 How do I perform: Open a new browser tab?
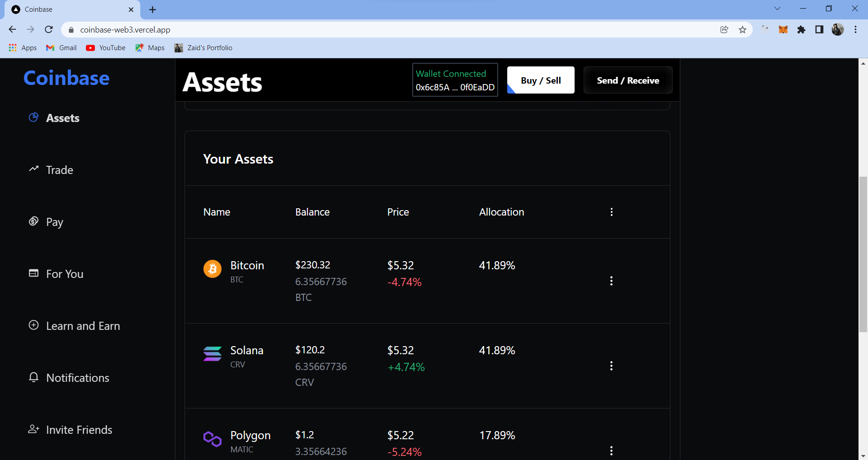pos(153,9)
